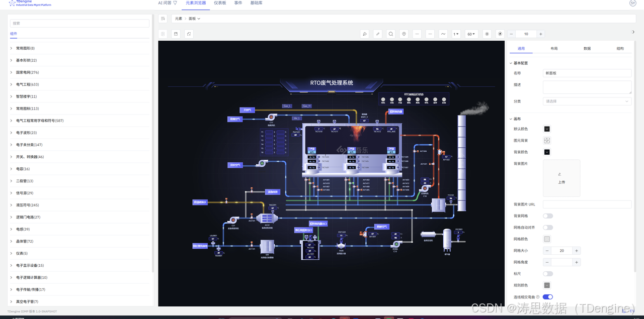The image size is (644, 319).
Task: Select the 开关、转换器(46) tree row
Action: coord(80,157)
